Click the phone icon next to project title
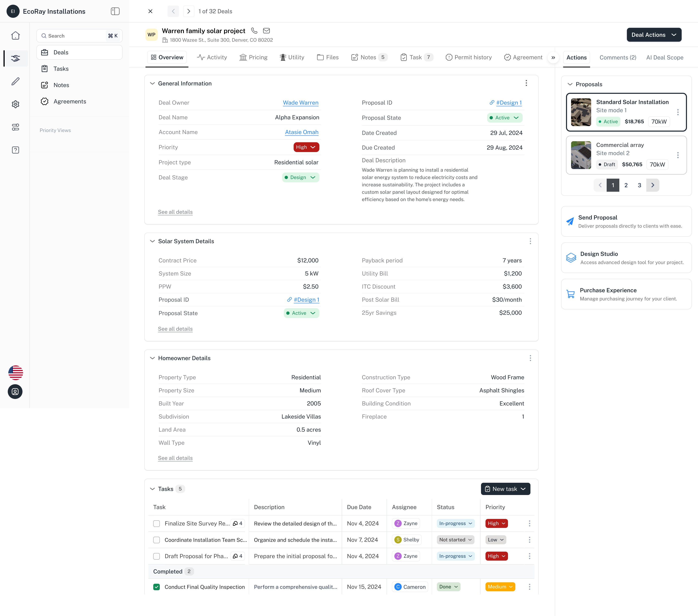The image size is (698, 616). 254,31
